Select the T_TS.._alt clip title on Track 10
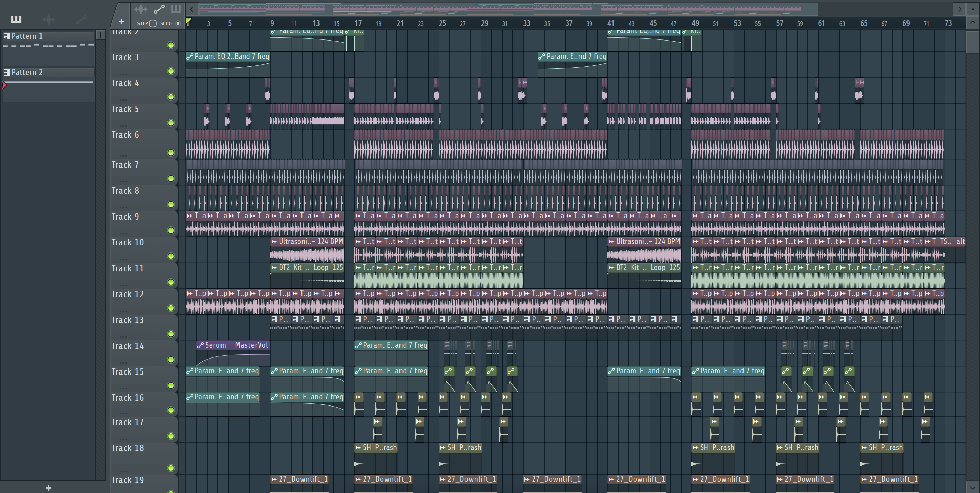The image size is (980, 493). pos(948,242)
